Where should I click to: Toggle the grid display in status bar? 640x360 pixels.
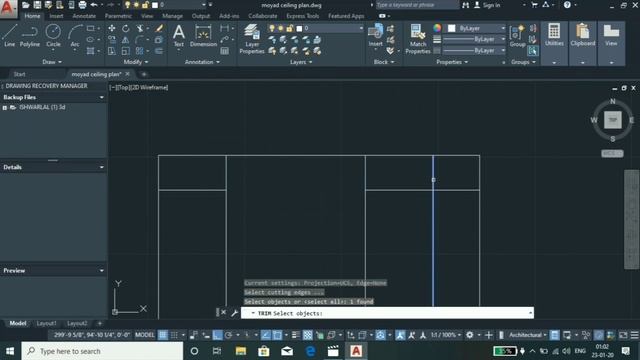163,335
